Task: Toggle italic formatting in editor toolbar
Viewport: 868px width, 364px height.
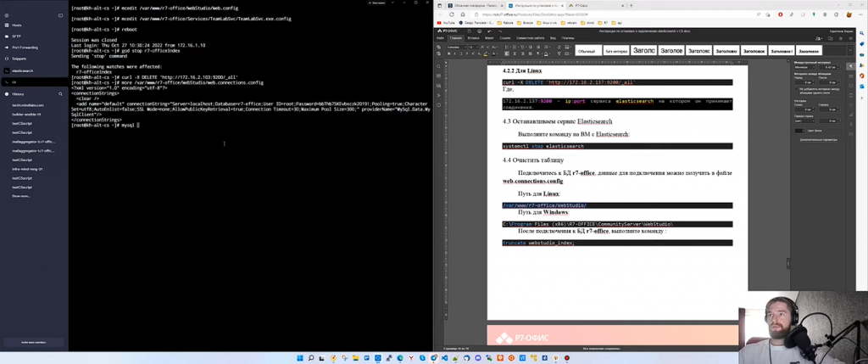Action: [454, 53]
